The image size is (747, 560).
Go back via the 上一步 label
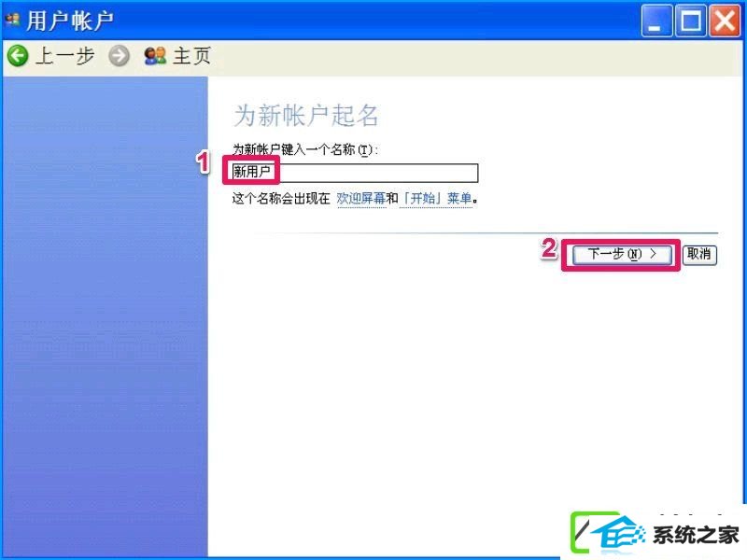click(x=64, y=56)
